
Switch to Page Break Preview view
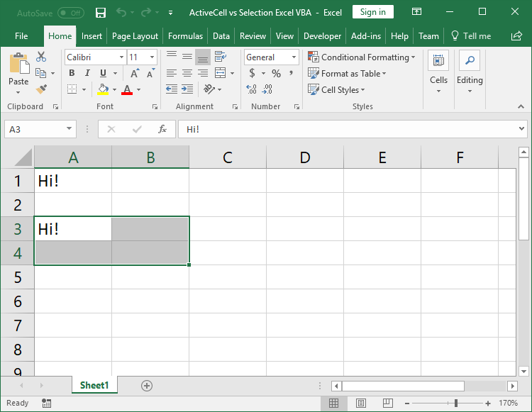pos(387,403)
